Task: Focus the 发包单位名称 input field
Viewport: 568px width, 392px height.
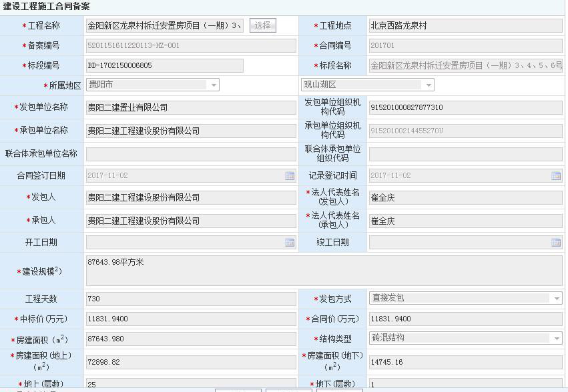Action: tap(190, 107)
